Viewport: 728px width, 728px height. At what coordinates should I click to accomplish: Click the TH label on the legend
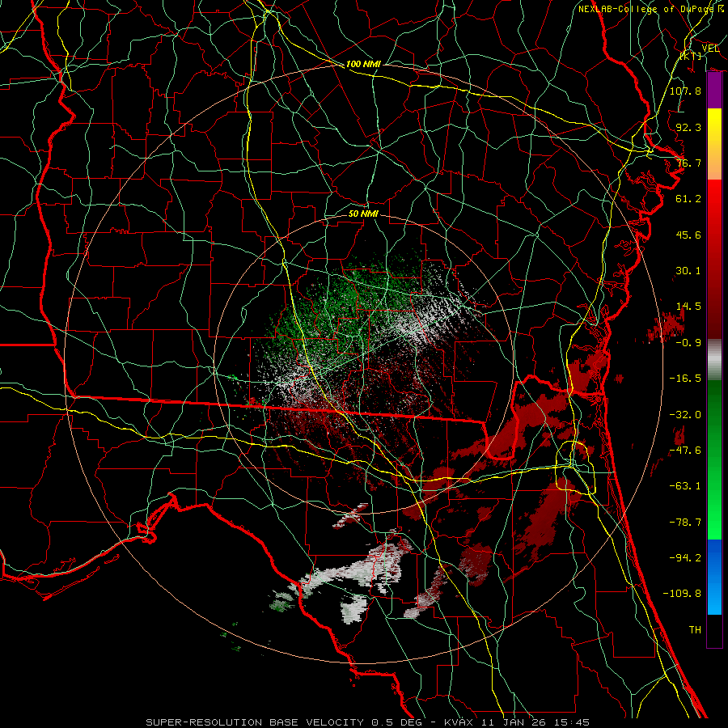pos(695,630)
